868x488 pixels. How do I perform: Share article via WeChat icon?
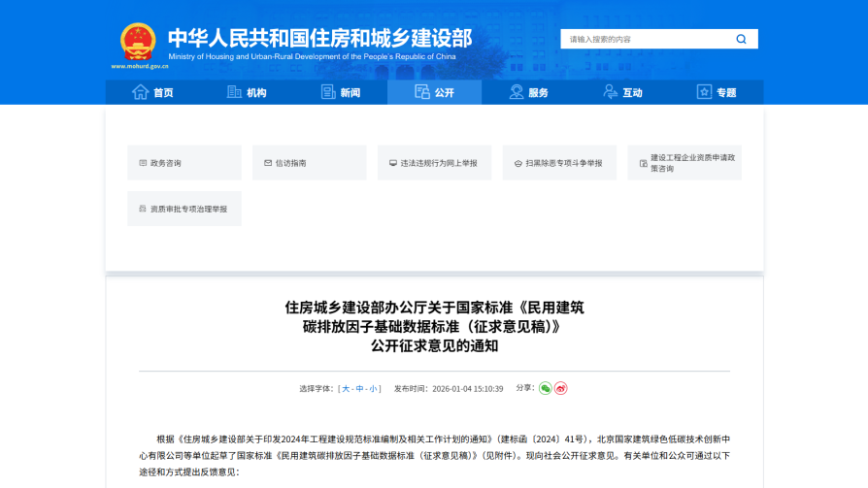pos(546,388)
